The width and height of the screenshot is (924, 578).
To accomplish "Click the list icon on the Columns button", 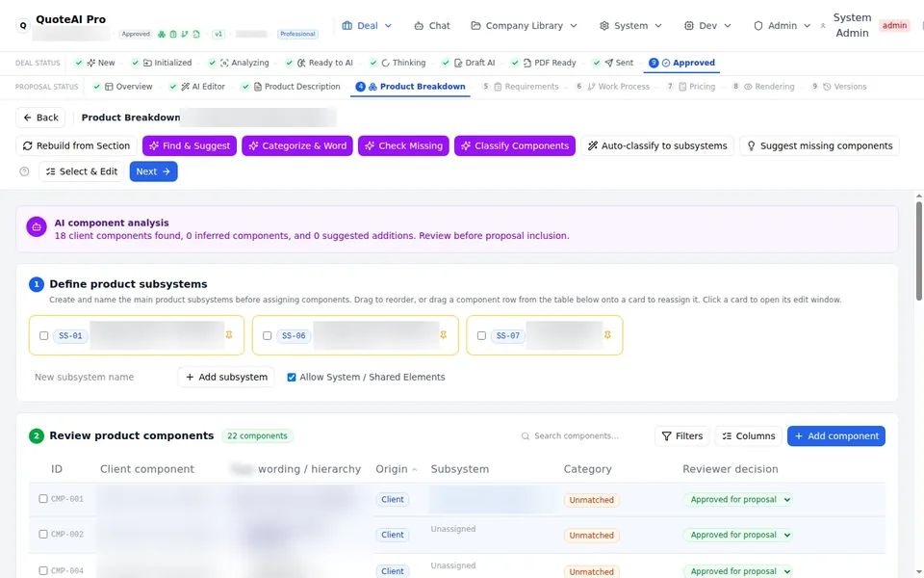I will [728, 436].
